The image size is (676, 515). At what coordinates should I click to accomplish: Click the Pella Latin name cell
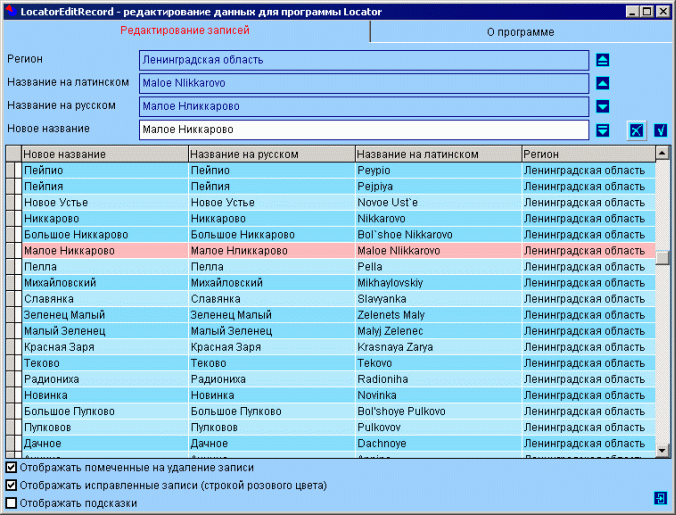(438, 266)
